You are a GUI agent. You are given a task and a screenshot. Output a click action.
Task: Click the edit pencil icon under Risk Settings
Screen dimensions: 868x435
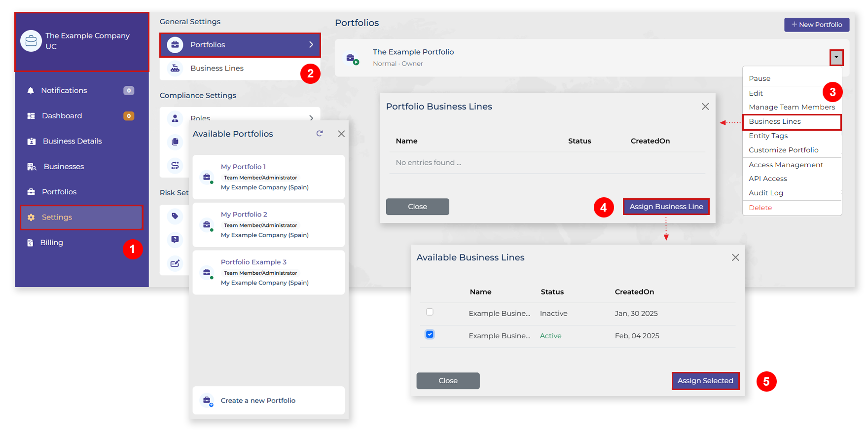click(175, 263)
